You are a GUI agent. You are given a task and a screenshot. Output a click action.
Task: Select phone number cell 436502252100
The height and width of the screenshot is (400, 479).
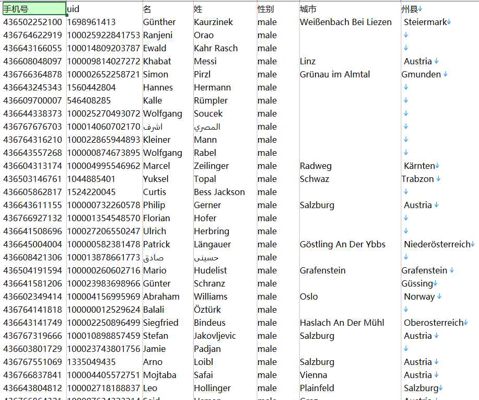[x=33, y=22]
